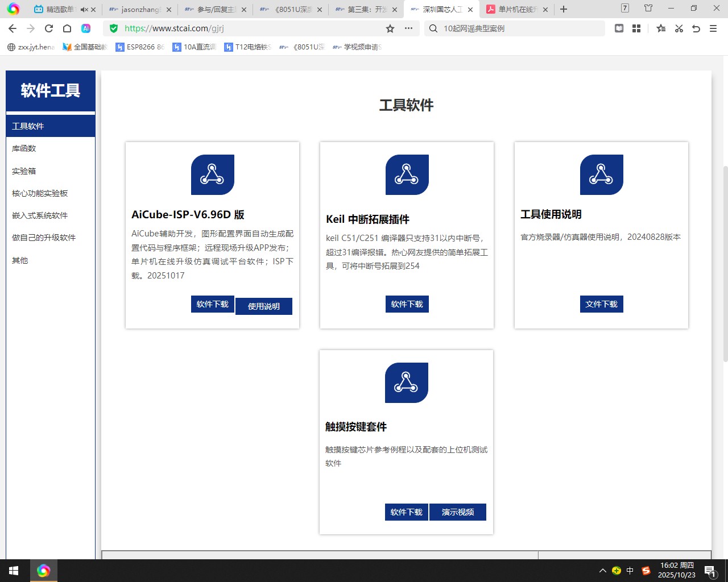Screen dimensions: 728x582
Task: Toggle the bookmark star in the address bar
Action: 390,27
